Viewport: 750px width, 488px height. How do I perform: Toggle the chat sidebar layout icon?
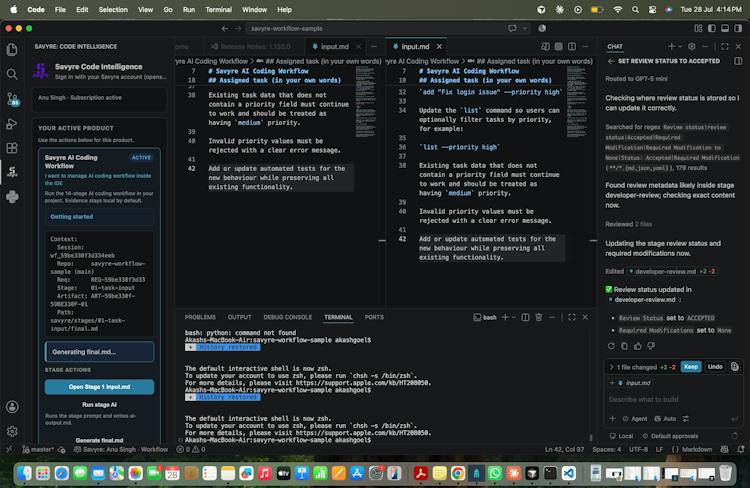(738, 61)
